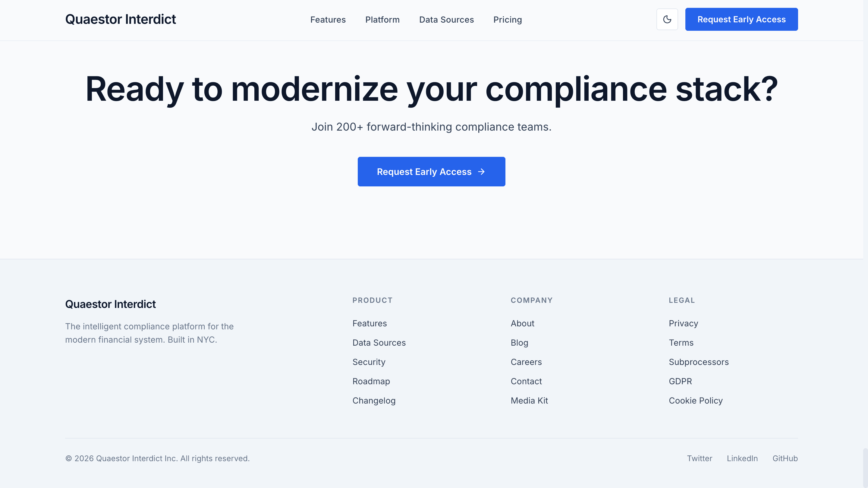
Task: Go to Data Sources in top navigation
Action: (x=446, y=20)
